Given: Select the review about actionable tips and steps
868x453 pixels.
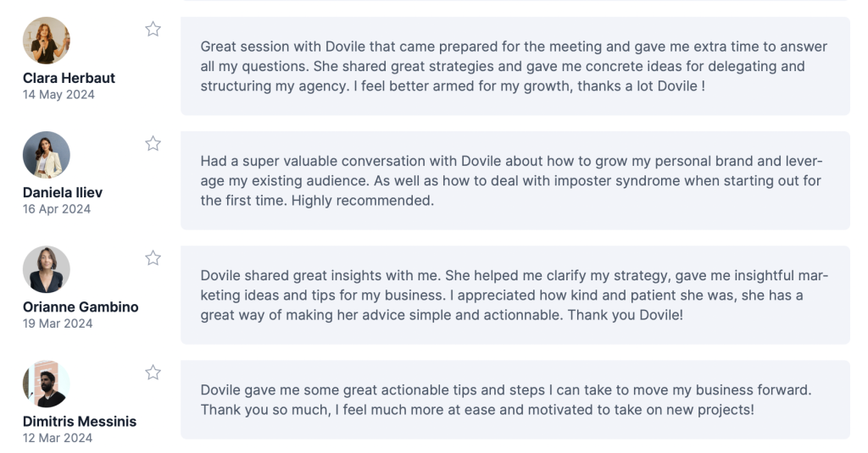Looking at the screenshot, I should [515, 400].
